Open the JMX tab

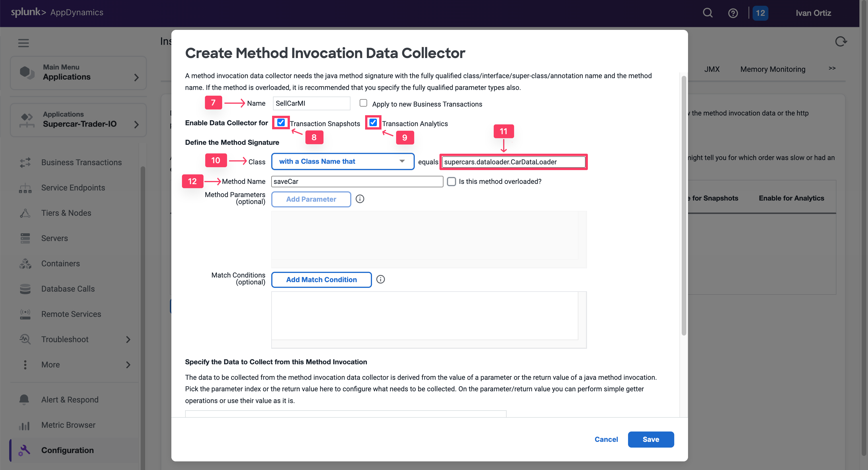point(712,69)
